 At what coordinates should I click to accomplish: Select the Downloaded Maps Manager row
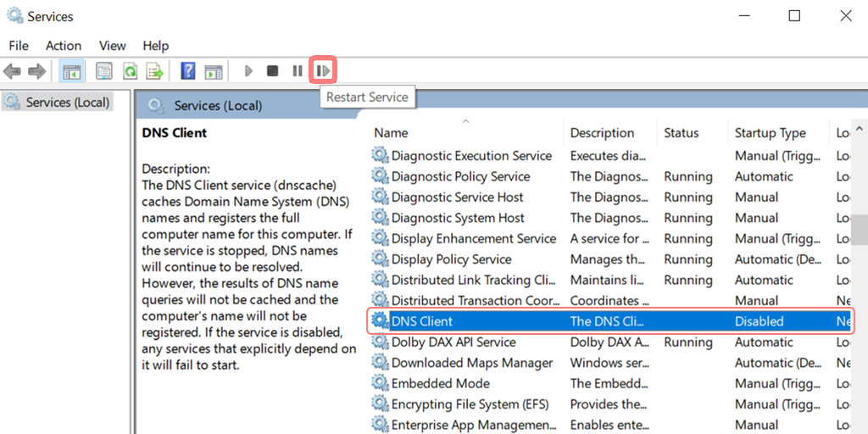pyautogui.click(x=611, y=363)
